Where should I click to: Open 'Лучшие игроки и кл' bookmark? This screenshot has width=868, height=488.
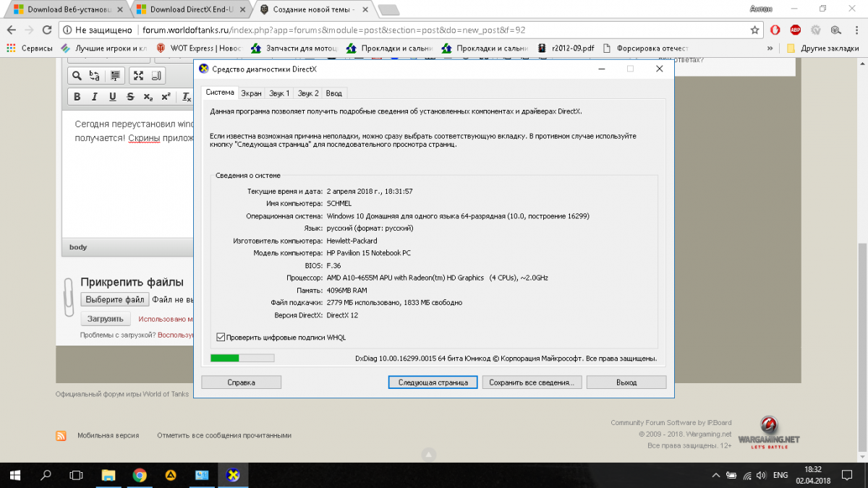click(104, 48)
